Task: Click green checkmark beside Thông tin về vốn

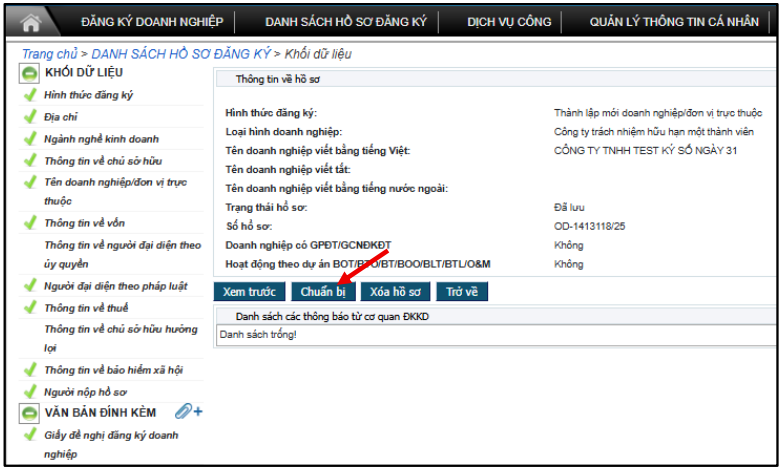Action: [x=30, y=223]
